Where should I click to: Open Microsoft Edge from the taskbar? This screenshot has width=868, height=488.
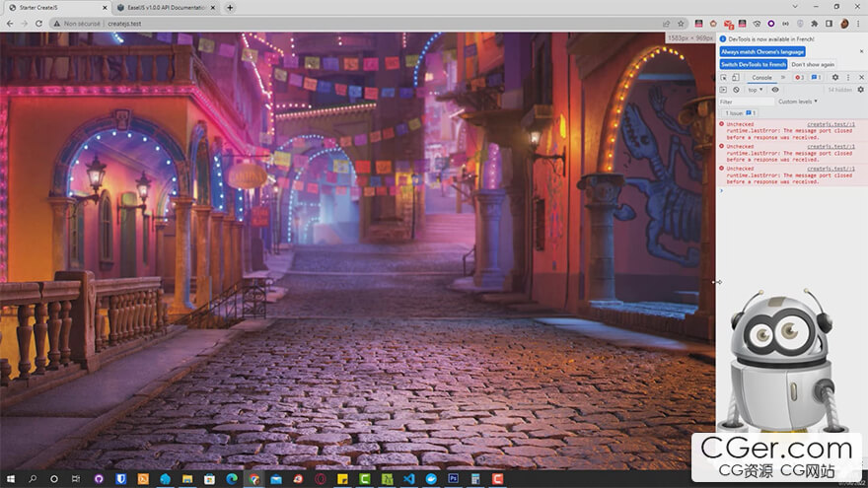(x=232, y=479)
